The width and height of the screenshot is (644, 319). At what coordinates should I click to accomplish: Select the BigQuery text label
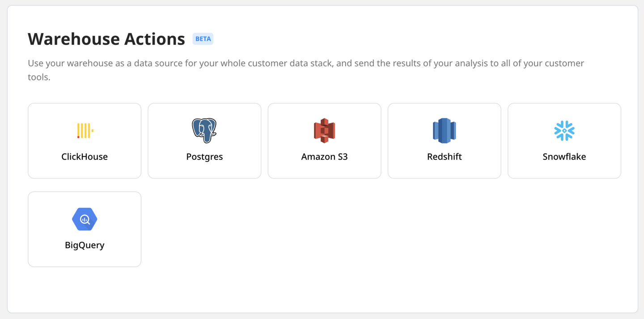pos(85,245)
